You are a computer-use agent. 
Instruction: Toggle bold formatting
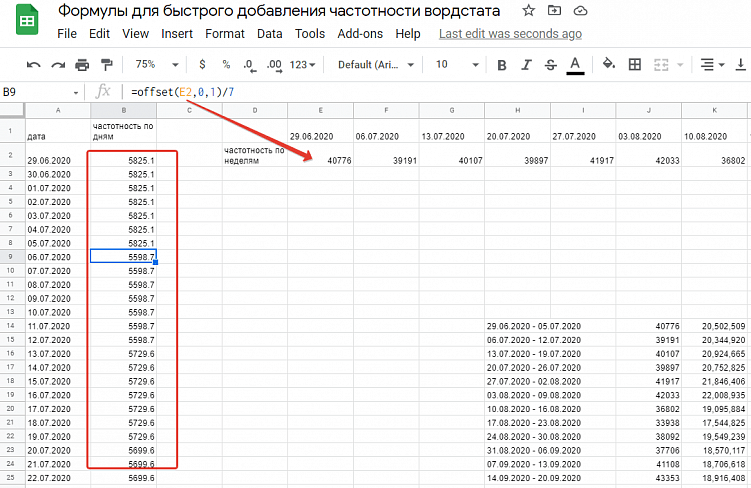click(501, 65)
